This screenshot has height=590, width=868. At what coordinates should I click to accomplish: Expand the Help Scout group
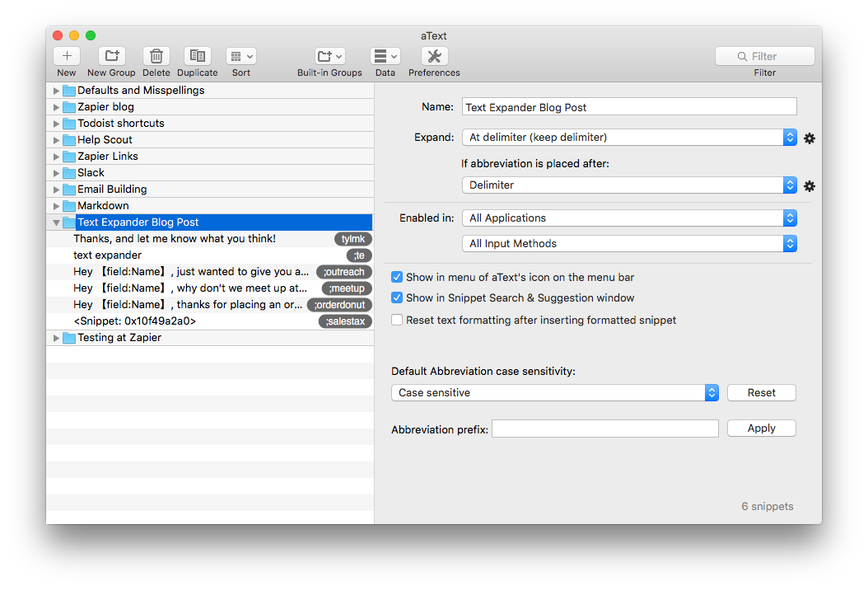pos(56,140)
